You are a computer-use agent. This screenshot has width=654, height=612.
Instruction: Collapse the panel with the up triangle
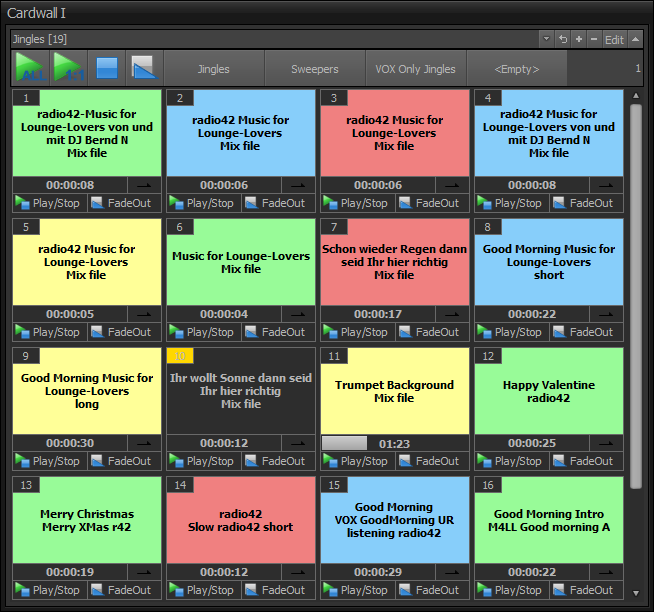point(634,40)
